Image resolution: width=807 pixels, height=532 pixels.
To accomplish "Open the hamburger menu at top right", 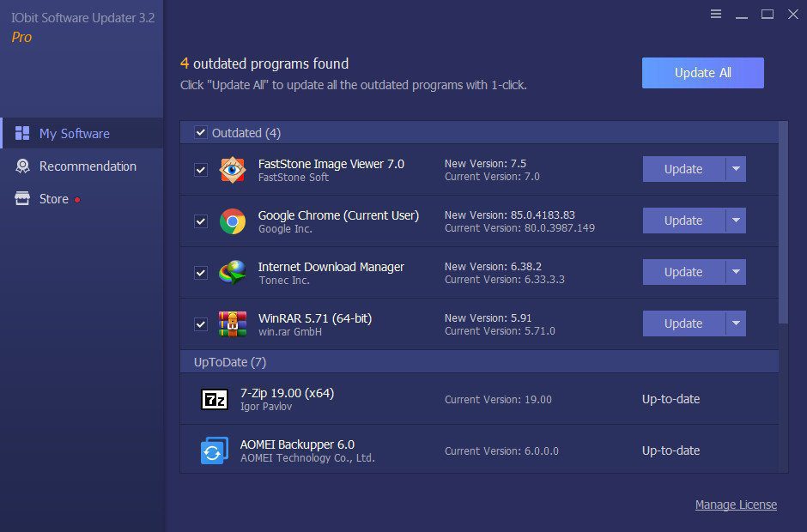I will (x=716, y=14).
